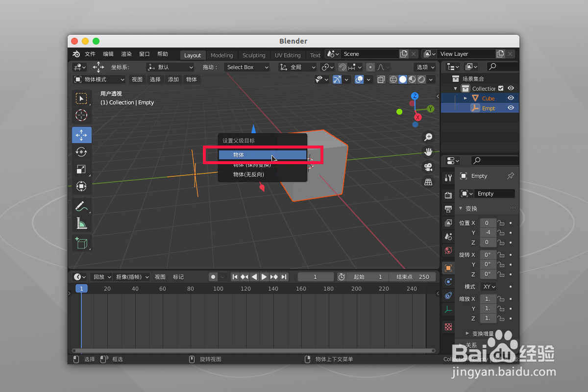The image size is (588, 392).
Task: Open the View Layer properties tab
Action: [x=448, y=223]
